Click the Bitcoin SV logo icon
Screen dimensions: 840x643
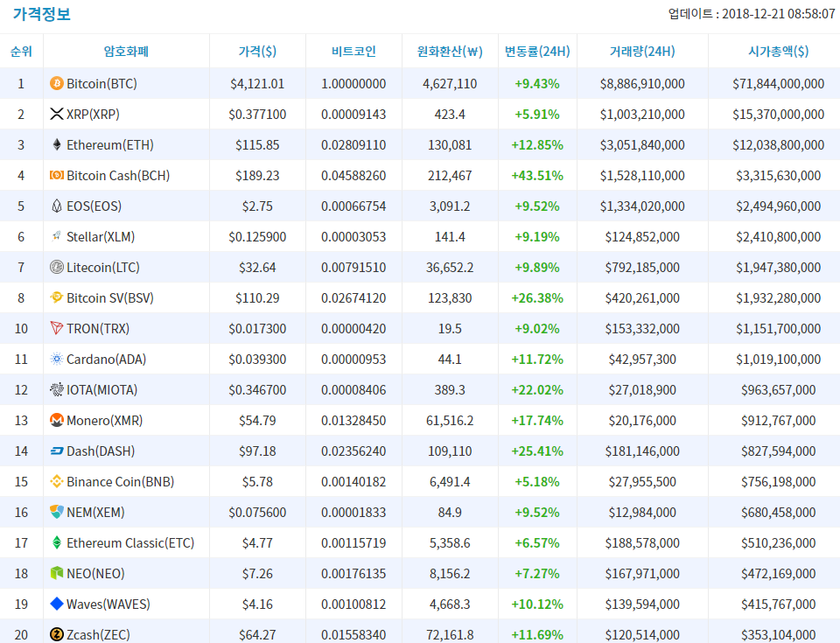coord(56,297)
